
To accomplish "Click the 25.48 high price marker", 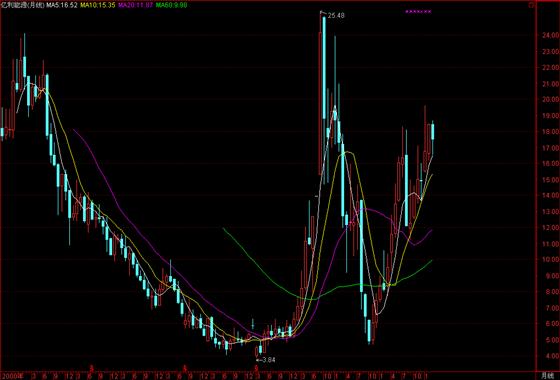I will (336, 15).
